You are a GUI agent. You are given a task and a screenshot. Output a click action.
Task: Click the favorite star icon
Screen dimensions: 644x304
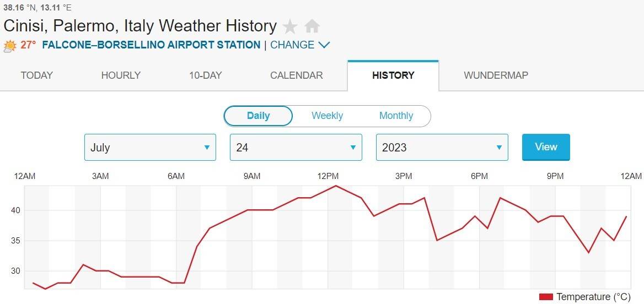290,26
